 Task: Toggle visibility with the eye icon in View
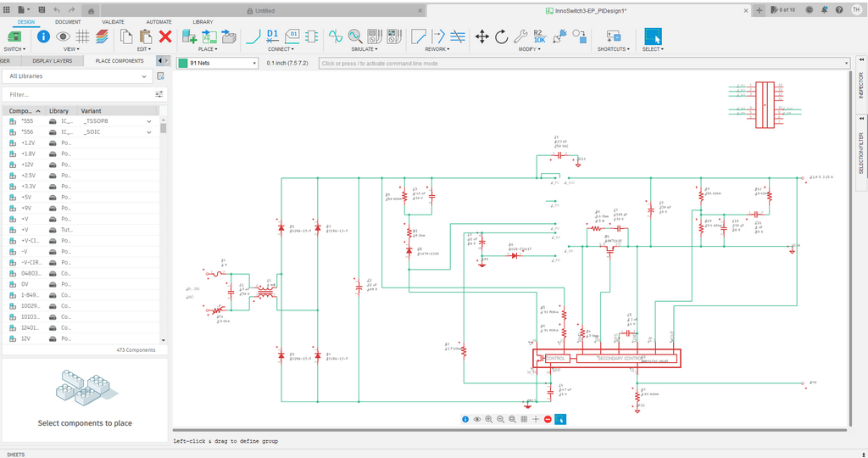tap(63, 36)
